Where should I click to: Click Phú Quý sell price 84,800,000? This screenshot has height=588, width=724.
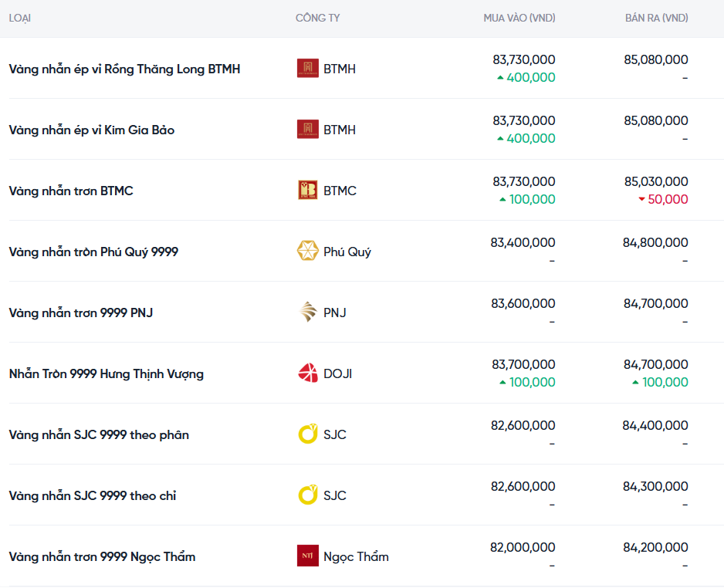pyautogui.click(x=655, y=242)
